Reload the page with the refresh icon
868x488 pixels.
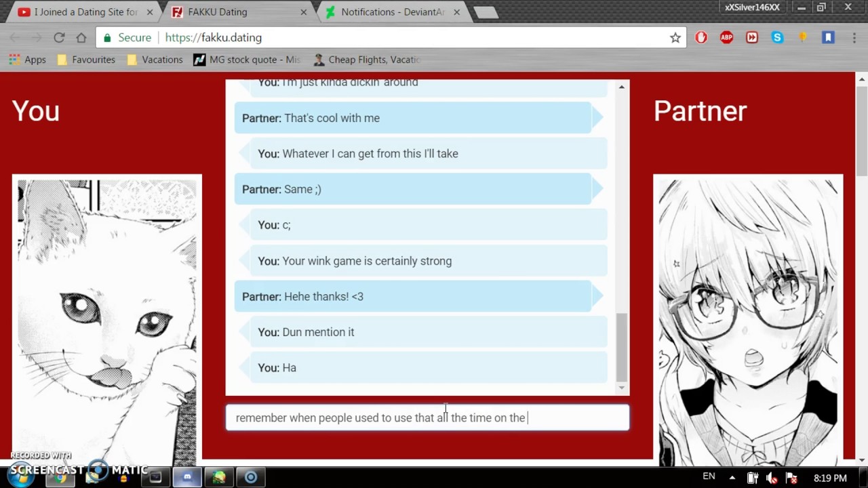[59, 38]
